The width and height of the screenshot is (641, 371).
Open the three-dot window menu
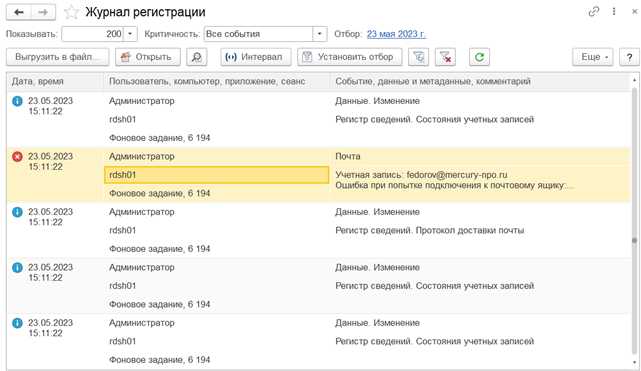pos(614,11)
